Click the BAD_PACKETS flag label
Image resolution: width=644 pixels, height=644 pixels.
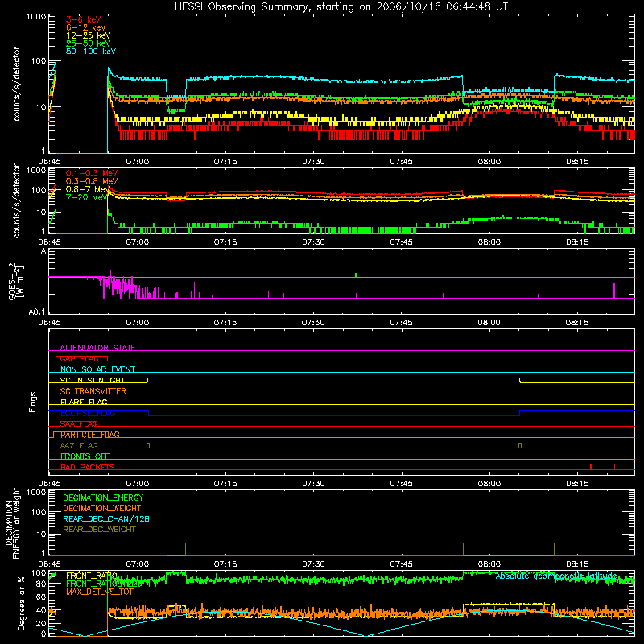88,467
